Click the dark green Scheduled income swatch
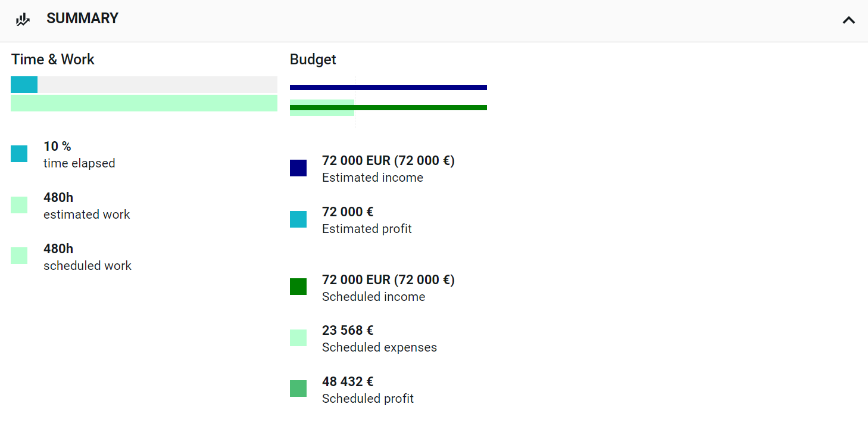868x429 pixels. [x=298, y=287]
